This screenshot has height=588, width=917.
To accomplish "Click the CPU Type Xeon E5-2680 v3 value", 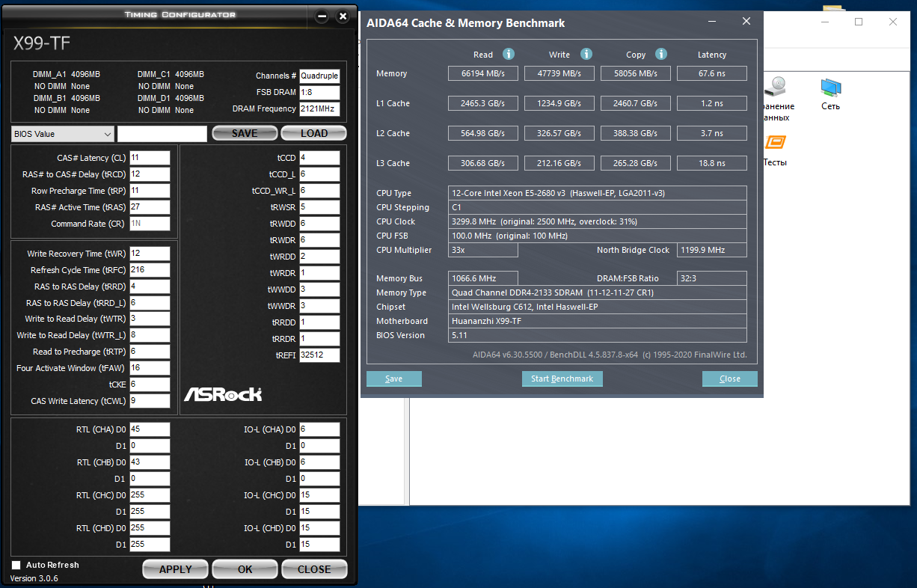I will (x=597, y=193).
